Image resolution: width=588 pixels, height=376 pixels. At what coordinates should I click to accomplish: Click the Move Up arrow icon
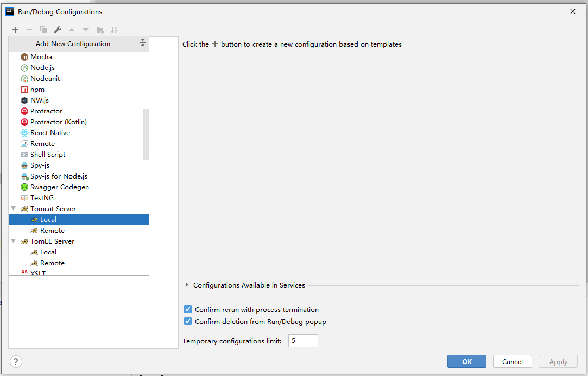(x=72, y=30)
